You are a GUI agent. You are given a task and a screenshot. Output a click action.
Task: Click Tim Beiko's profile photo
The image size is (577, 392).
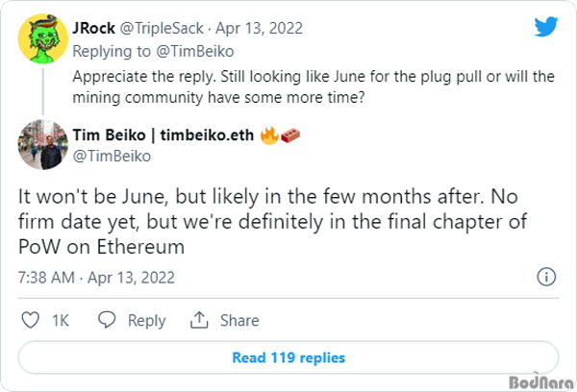click(42, 144)
